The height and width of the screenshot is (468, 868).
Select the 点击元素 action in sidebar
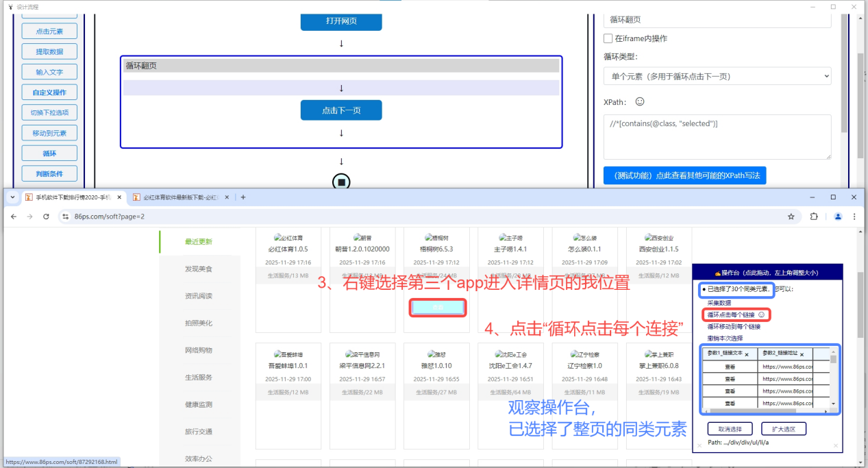pos(49,31)
